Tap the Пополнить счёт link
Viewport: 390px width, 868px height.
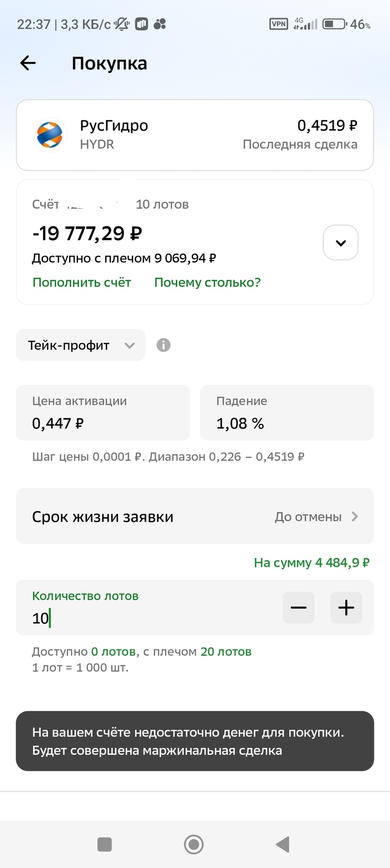click(x=82, y=282)
